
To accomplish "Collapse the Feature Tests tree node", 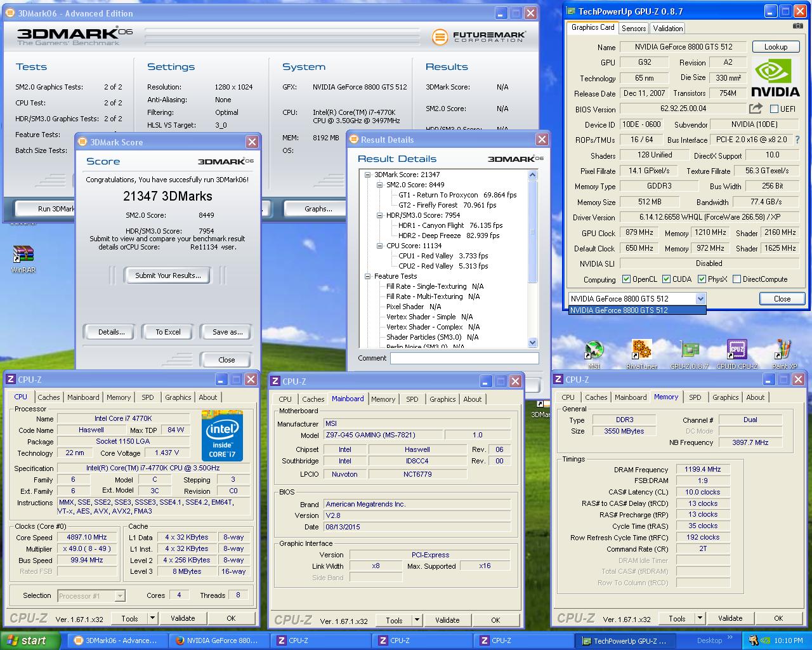I will [368, 276].
